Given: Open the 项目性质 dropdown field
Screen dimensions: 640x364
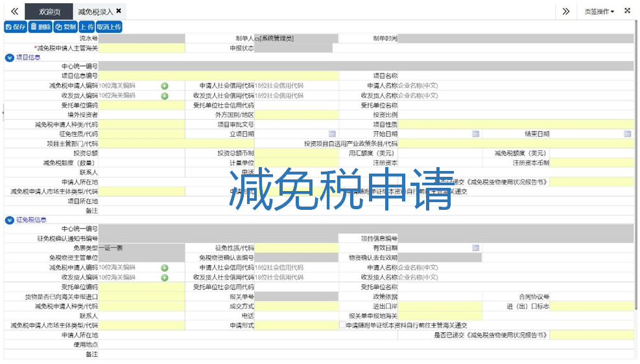Looking at the screenshot, I should pyautogui.click(x=516, y=124).
